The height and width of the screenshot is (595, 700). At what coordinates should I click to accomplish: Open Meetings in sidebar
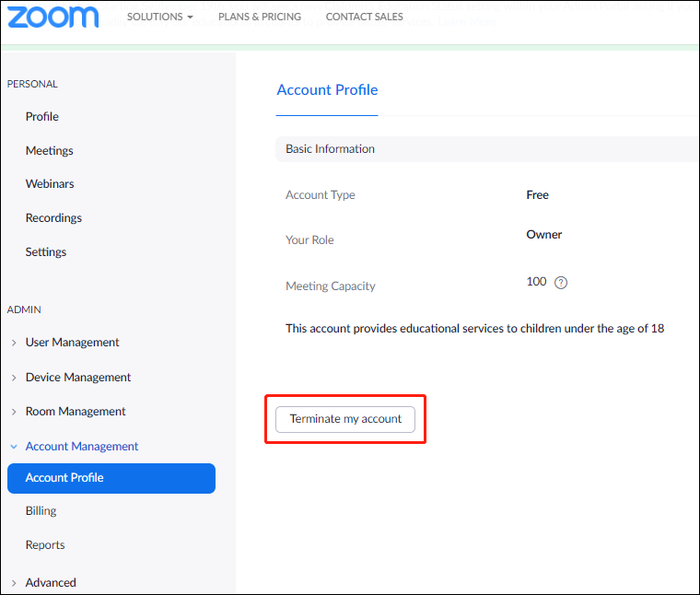coord(49,151)
